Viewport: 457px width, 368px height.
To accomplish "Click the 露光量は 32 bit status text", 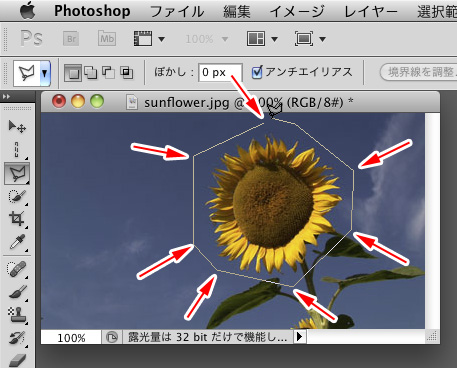I will point(207,337).
